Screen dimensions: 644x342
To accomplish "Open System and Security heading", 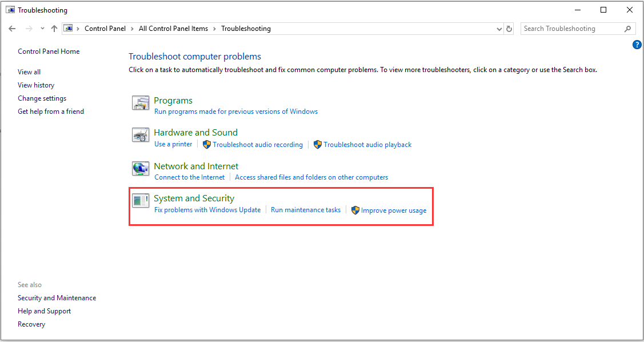I will coord(194,198).
